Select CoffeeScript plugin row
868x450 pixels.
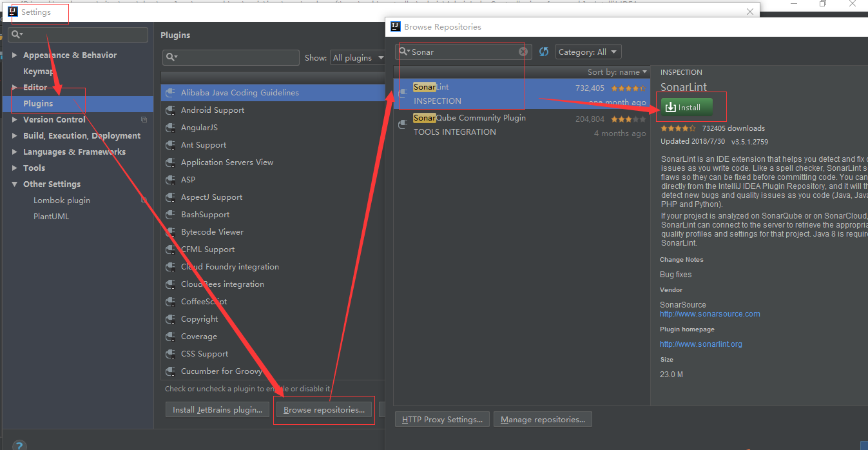tap(273, 302)
